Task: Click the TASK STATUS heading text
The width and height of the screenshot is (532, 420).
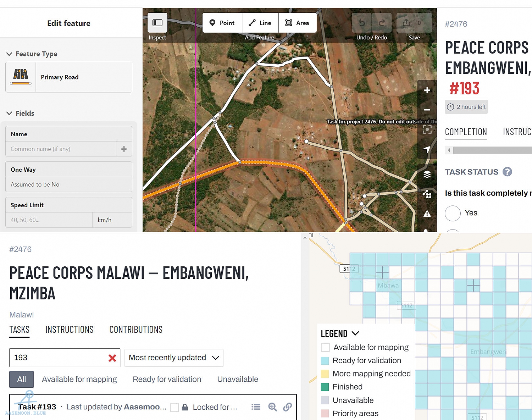Action: 472,172
